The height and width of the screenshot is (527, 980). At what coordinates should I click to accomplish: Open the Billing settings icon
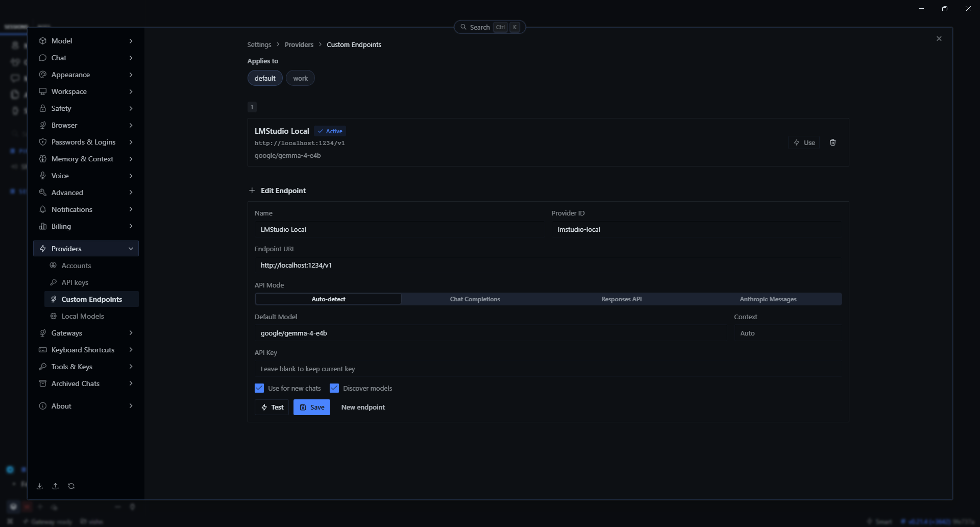pos(43,226)
